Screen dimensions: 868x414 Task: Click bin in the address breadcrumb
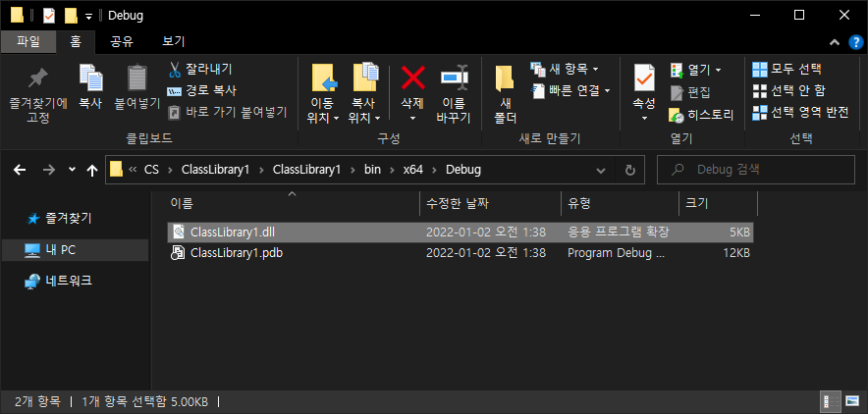[372, 170]
